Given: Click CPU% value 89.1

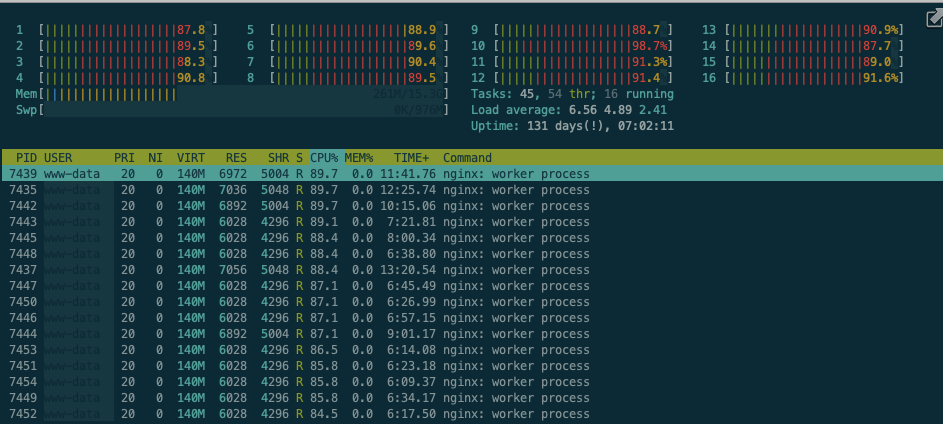Looking at the screenshot, I should tap(324, 222).
